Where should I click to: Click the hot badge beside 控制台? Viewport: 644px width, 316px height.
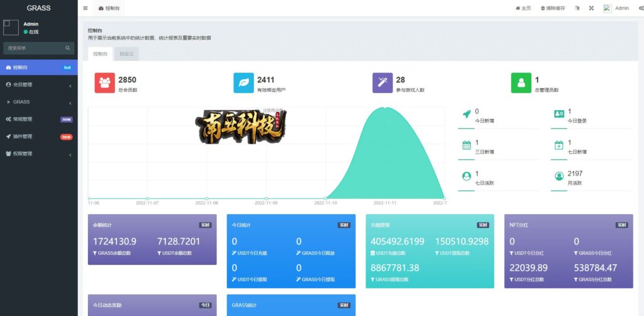(67, 68)
